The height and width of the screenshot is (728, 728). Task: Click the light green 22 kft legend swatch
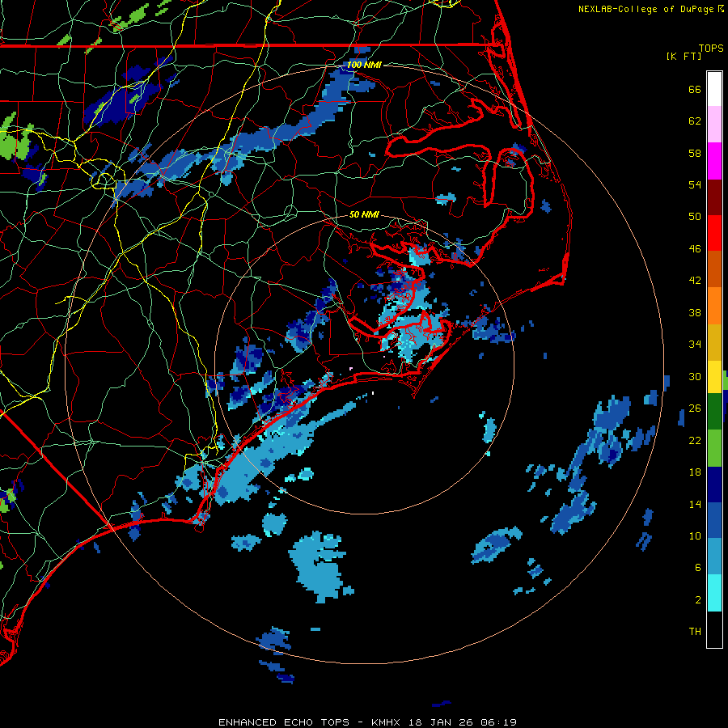click(714, 448)
